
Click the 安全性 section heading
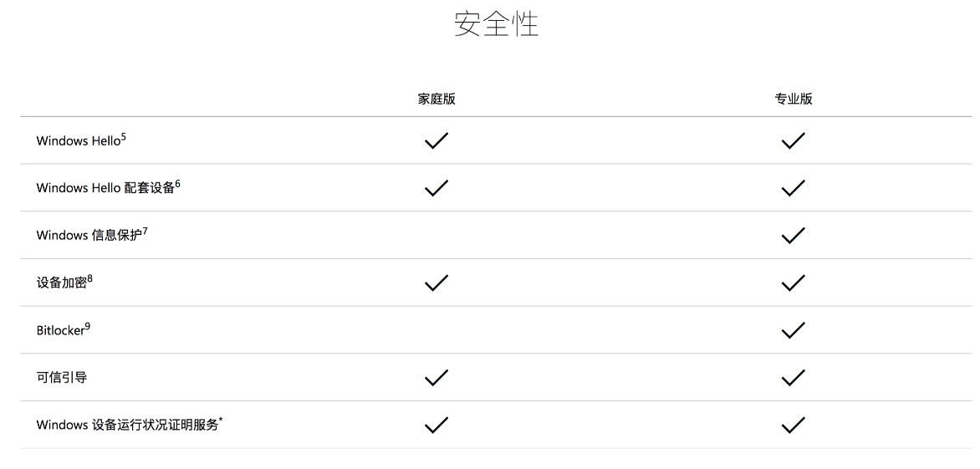[496, 24]
